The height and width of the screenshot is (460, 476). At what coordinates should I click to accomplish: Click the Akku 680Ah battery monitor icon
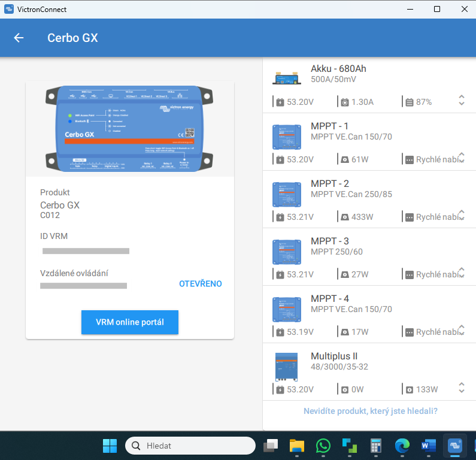point(287,78)
